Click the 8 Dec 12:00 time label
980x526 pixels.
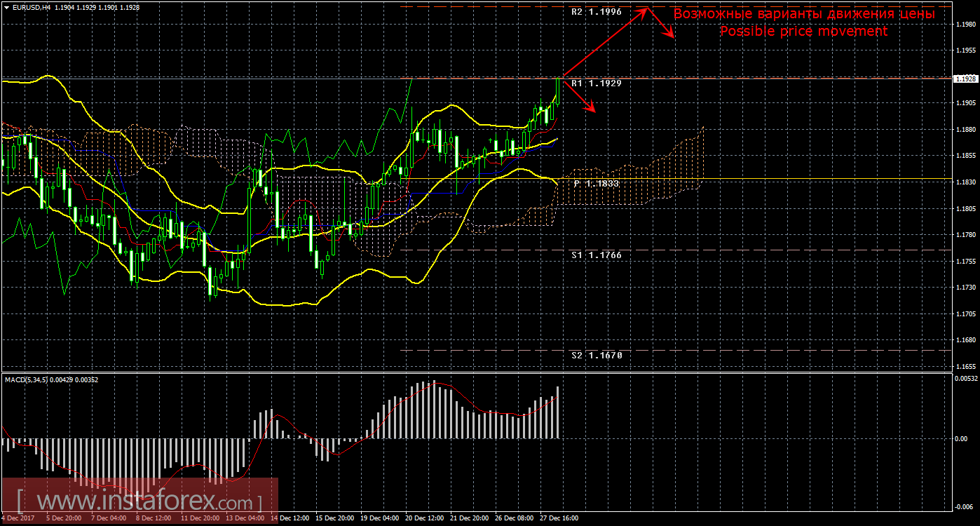152,518
